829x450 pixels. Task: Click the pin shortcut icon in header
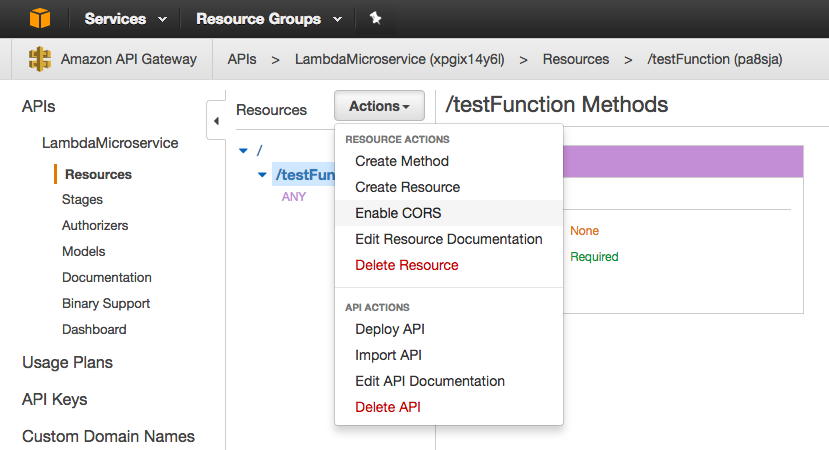(x=375, y=18)
